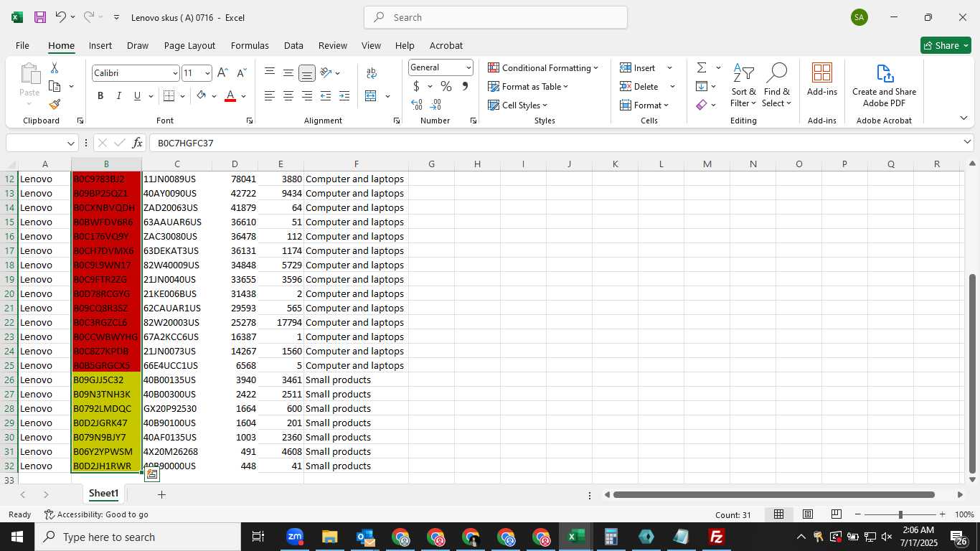This screenshot has width=980, height=551.
Task: Apply Percent Style format
Action: click(x=446, y=86)
